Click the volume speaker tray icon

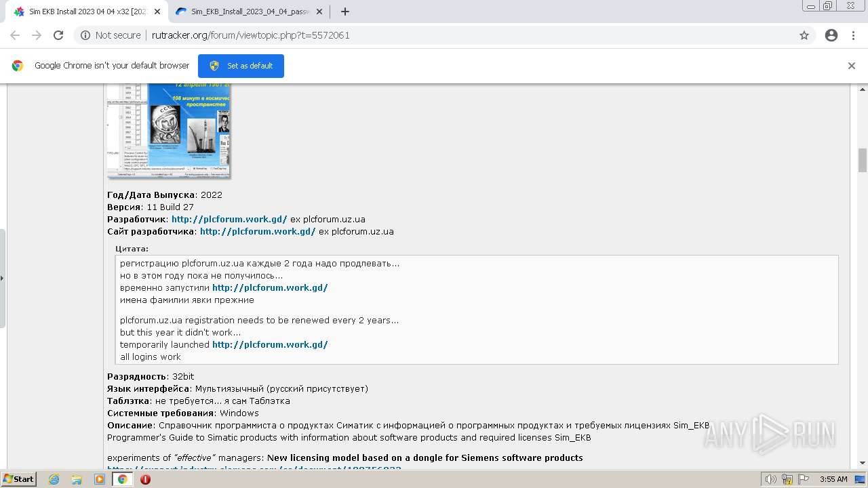771,479
